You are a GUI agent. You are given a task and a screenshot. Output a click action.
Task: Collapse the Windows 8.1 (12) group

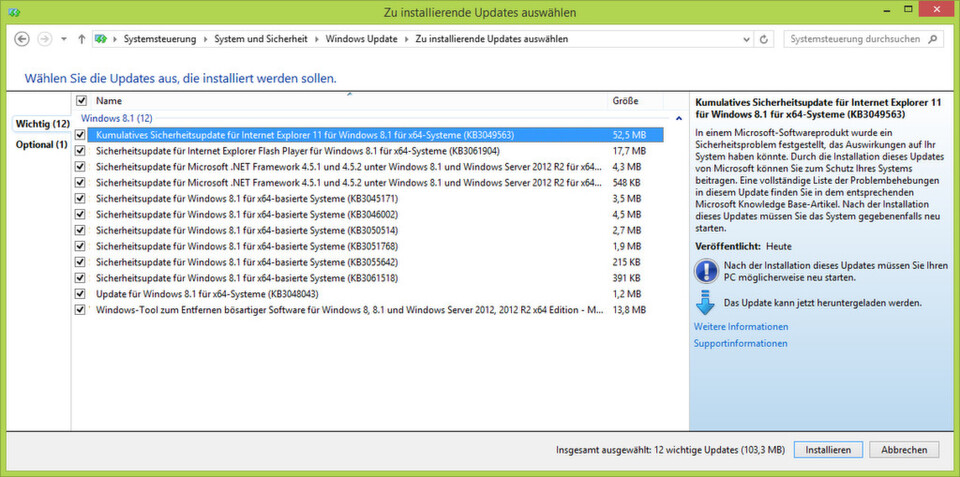678,118
